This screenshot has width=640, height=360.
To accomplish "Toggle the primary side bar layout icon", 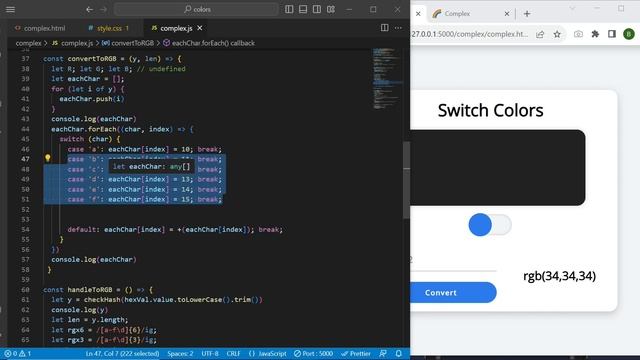I will click(x=289, y=9).
